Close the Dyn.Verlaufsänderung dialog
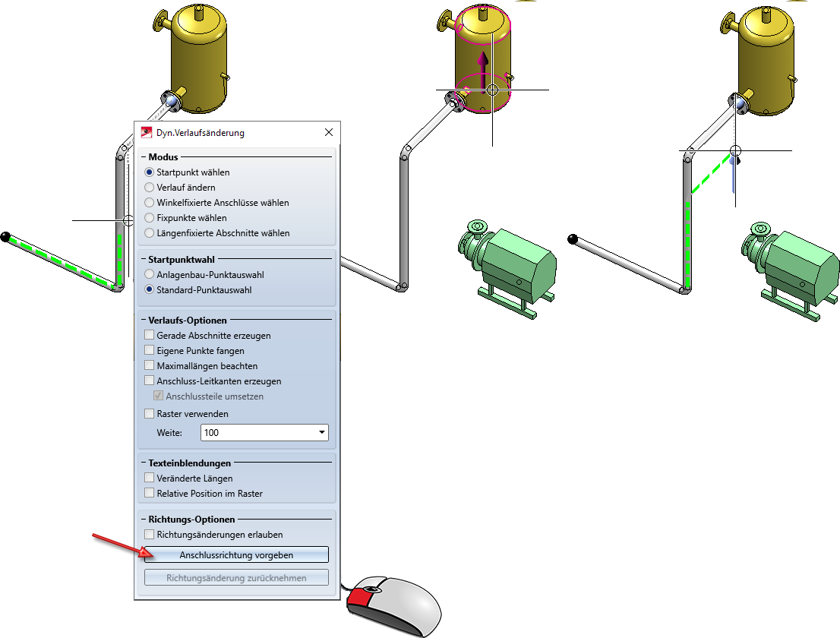The image size is (840, 638). click(329, 132)
